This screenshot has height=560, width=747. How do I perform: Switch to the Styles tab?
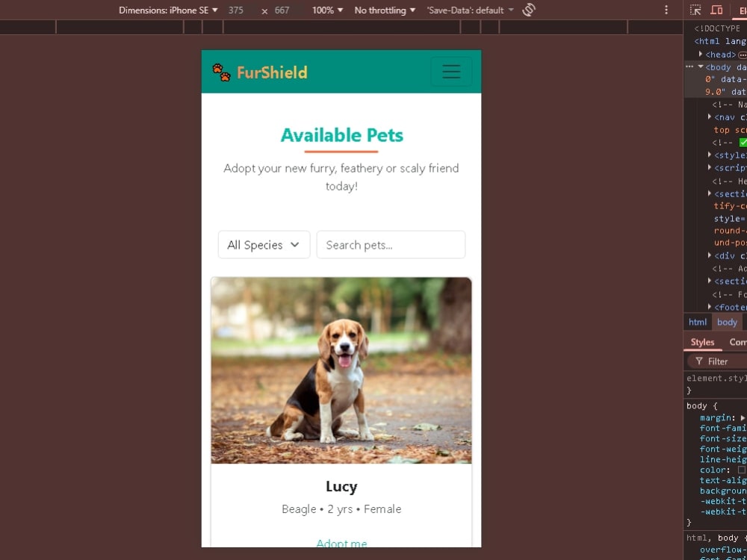click(x=702, y=343)
